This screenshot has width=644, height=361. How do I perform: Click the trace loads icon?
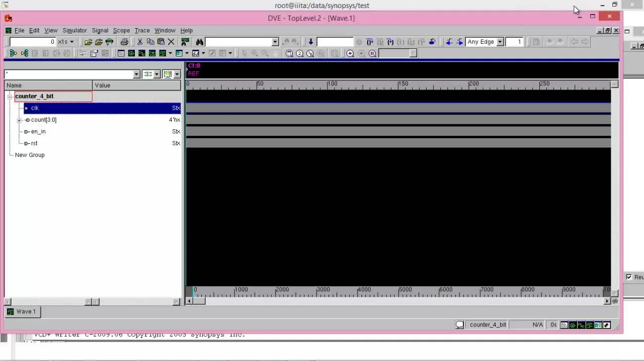[24, 53]
